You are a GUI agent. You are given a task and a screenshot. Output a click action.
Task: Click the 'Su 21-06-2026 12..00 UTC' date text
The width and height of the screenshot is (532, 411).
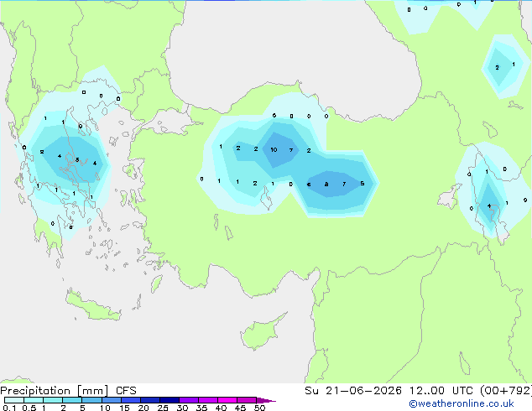click(x=389, y=391)
